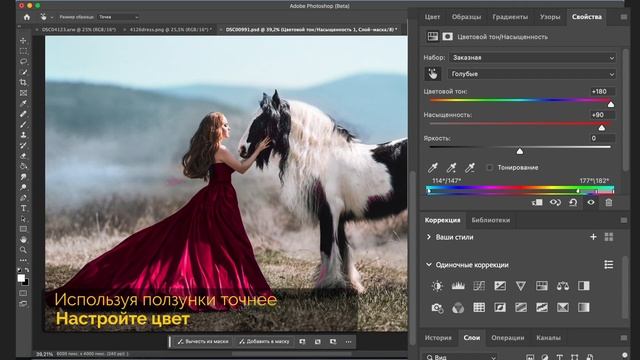
Task: Toggle view previous state icon
Action: pos(555,202)
